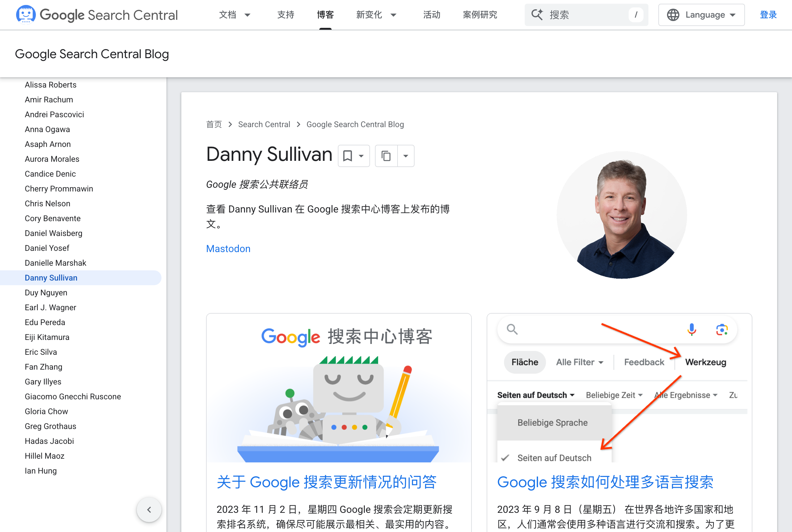The image size is (792, 532).
Task: Click the copy page icon
Action: (x=386, y=156)
